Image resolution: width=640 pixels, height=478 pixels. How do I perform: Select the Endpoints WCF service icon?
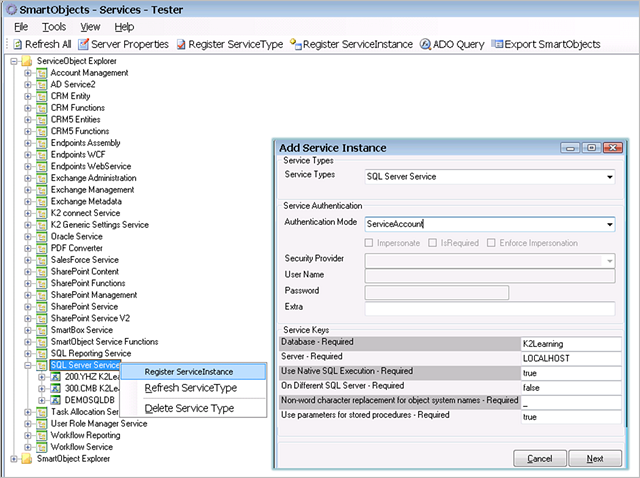pos(41,155)
